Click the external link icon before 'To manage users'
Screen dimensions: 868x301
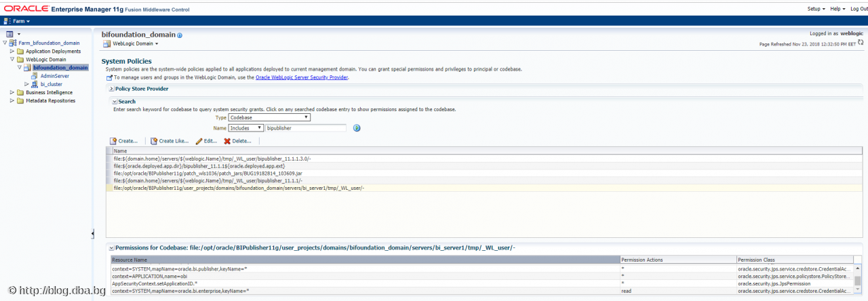click(x=109, y=77)
